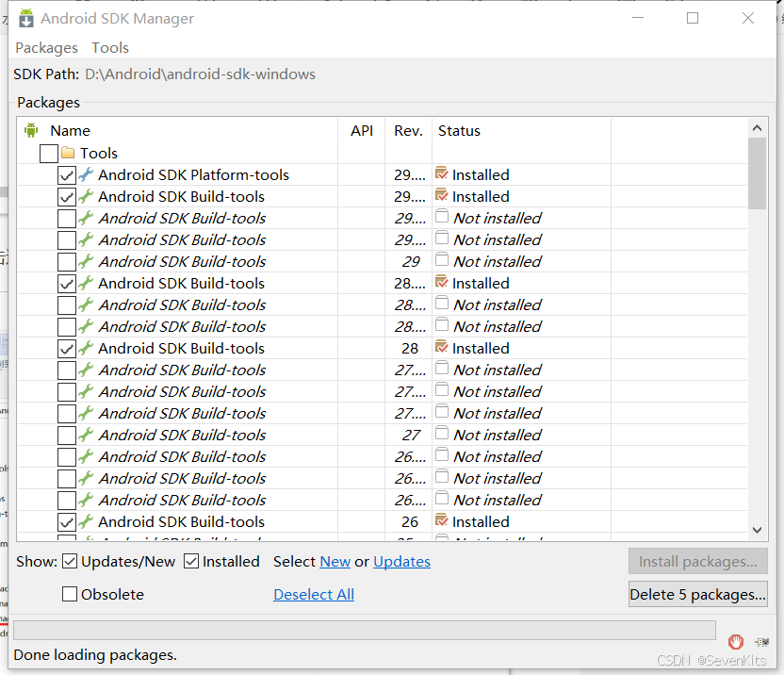The height and width of the screenshot is (675, 784).
Task: Click wrench icon of Build-tools rev 26 installed
Action: pyautogui.click(x=86, y=521)
